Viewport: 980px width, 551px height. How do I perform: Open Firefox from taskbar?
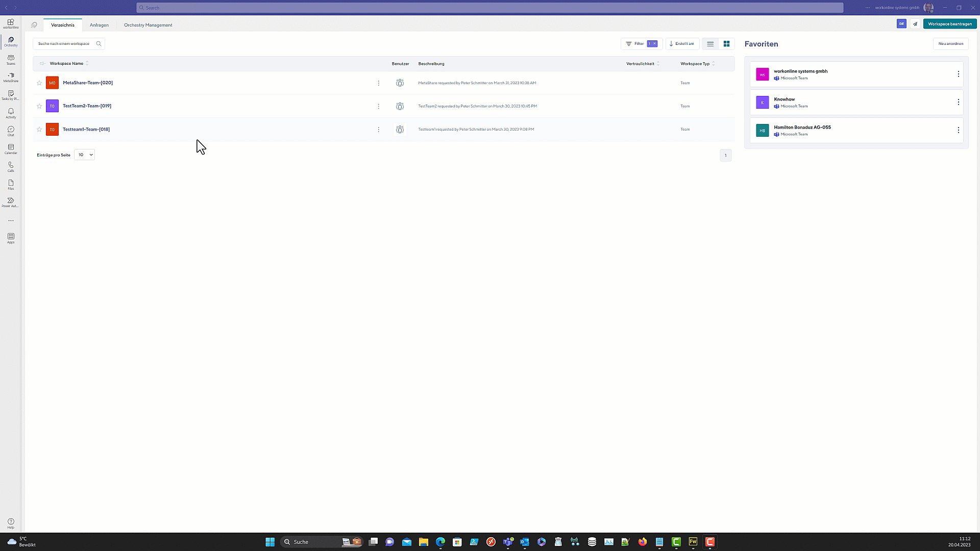coord(642,542)
